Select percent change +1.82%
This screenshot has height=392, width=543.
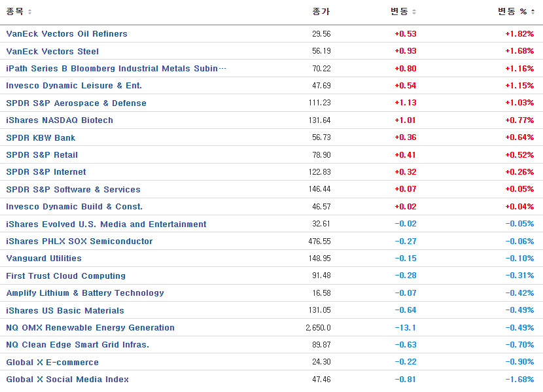point(519,33)
